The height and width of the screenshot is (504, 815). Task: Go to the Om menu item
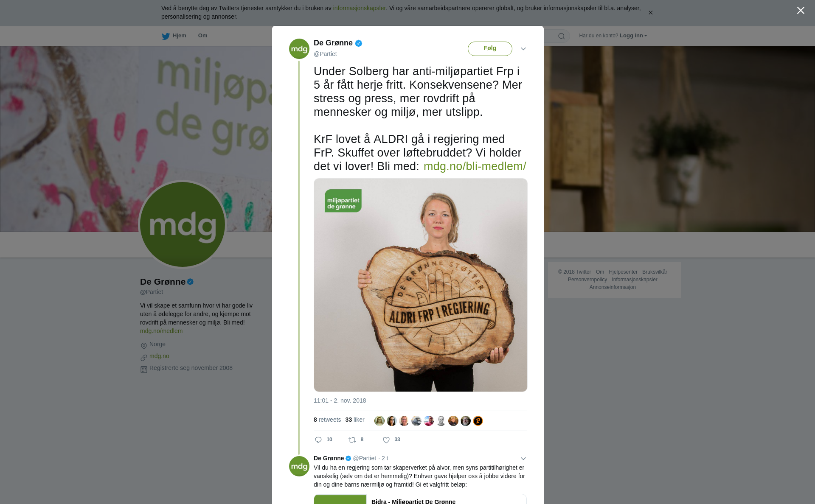pyautogui.click(x=202, y=36)
